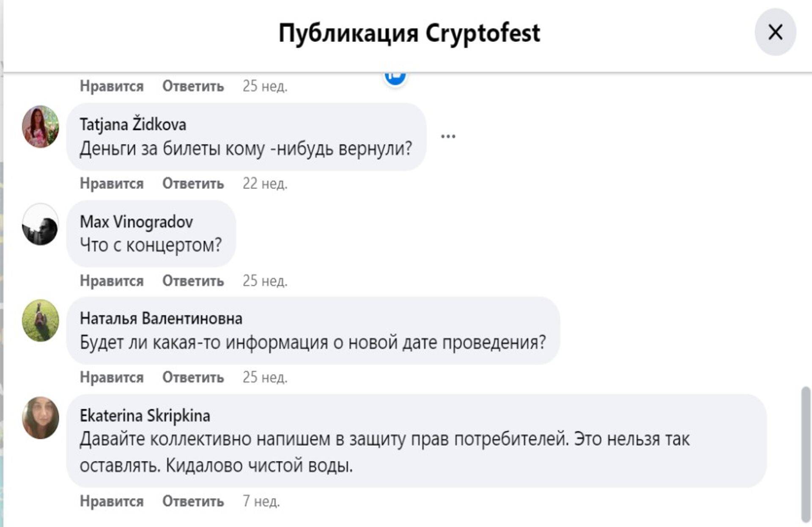Click Наталья Валентиновна's profile avatar
The image size is (812, 527).
click(x=40, y=321)
